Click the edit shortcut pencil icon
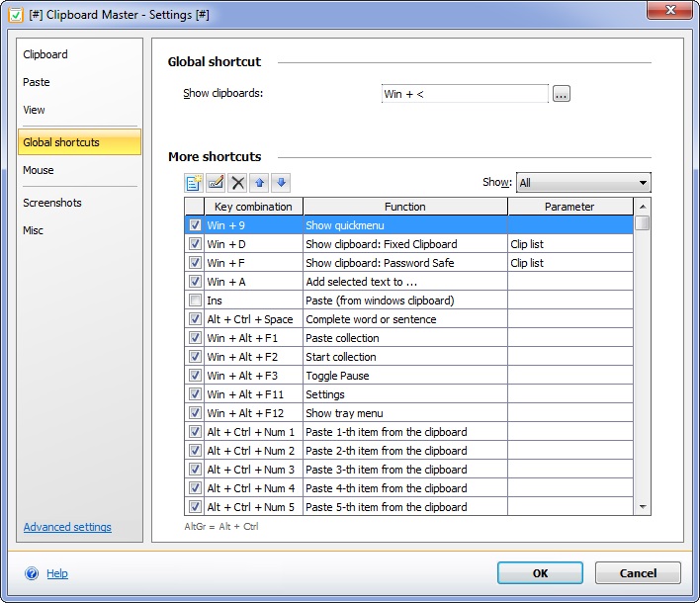Viewport: 700px width, 603px height. pos(216,183)
